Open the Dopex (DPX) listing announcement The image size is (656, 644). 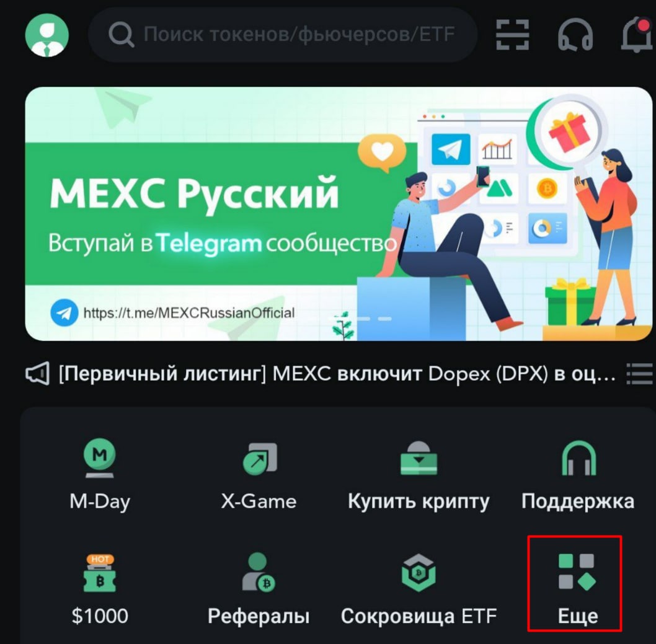click(337, 374)
